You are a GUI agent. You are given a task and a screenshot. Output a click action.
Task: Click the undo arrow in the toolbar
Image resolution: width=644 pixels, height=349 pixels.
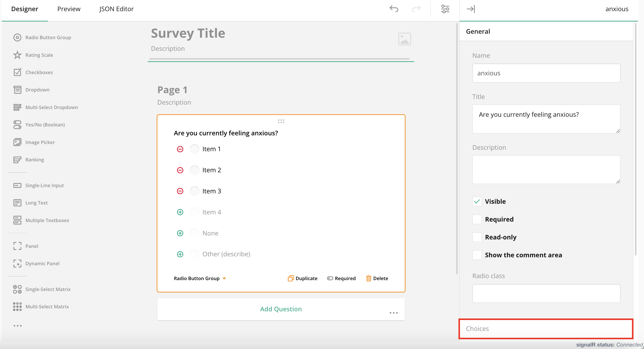coord(393,9)
